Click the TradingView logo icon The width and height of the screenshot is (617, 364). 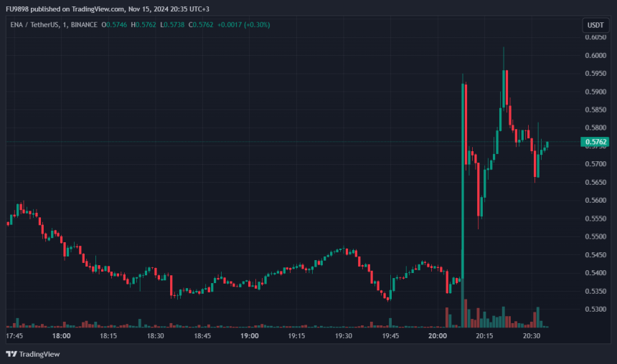11,354
